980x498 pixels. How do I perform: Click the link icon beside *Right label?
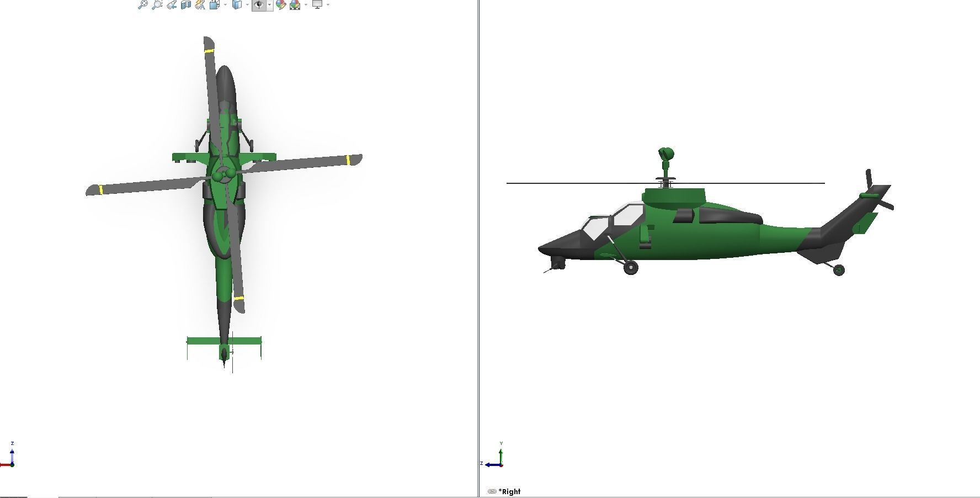click(x=492, y=491)
